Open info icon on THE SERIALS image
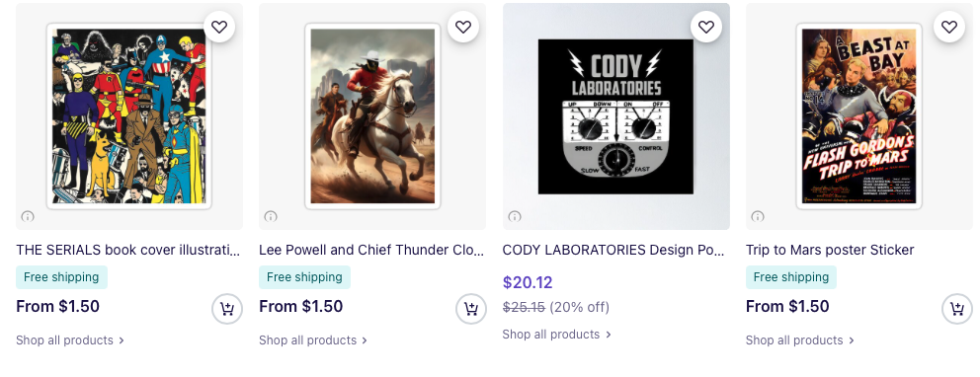The width and height of the screenshot is (980, 377). (x=28, y=216)
